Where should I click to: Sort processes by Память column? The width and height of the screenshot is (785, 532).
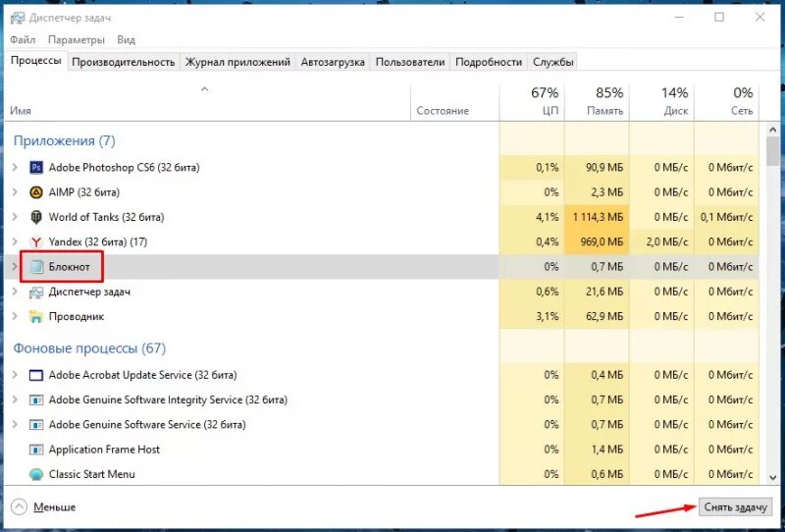pyautogui.click(x=597, y=102)
